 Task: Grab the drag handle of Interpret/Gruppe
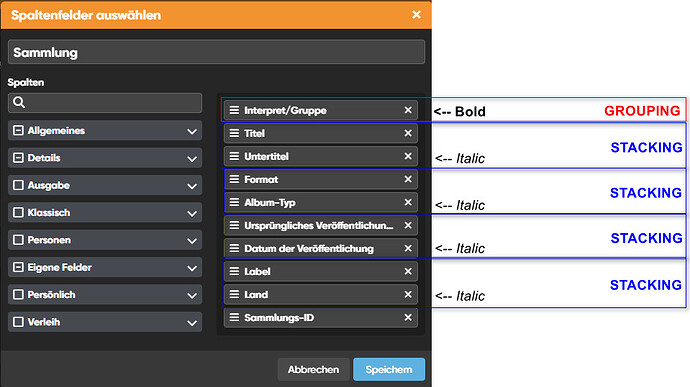tap(234, 110)
